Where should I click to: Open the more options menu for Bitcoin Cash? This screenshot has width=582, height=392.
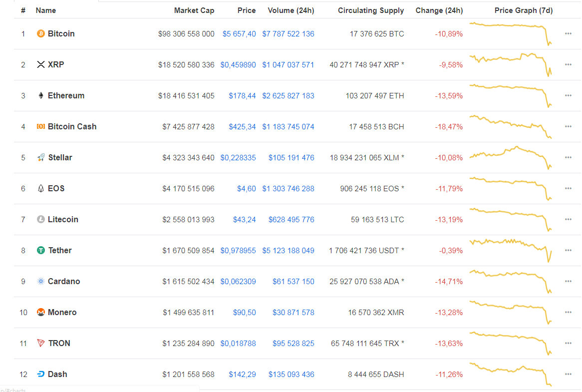[568, 126]
